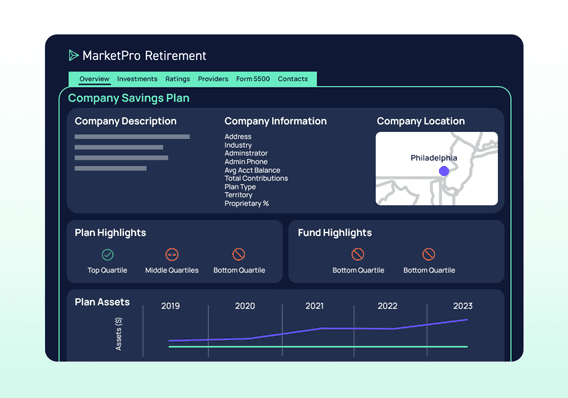This screenshot has width=568, height=398.
Task: Click the 2023 year marker on chart
Action: click(x=463, y=306)
